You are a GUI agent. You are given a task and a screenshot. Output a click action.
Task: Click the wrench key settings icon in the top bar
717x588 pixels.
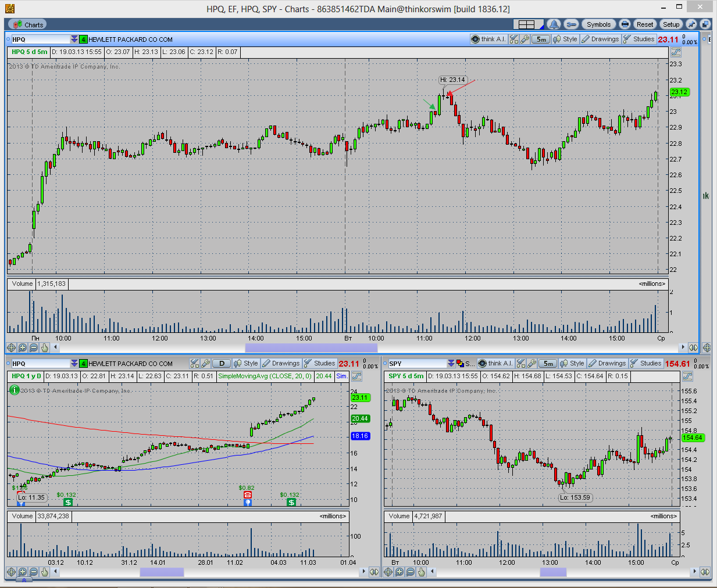pyautogui.click(x=571, y=24)
